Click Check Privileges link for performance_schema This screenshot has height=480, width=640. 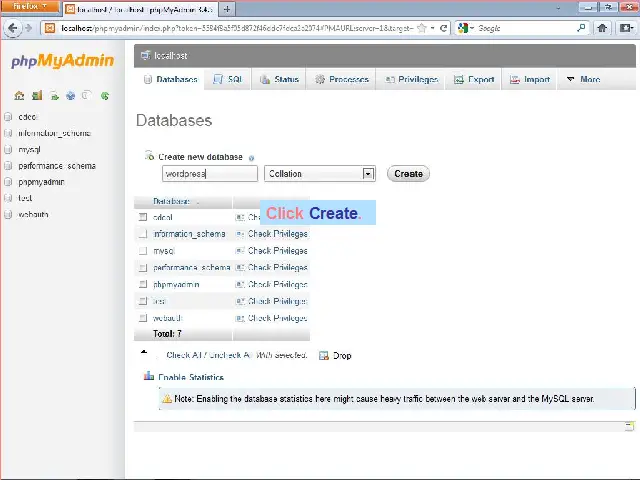point(278,268)
